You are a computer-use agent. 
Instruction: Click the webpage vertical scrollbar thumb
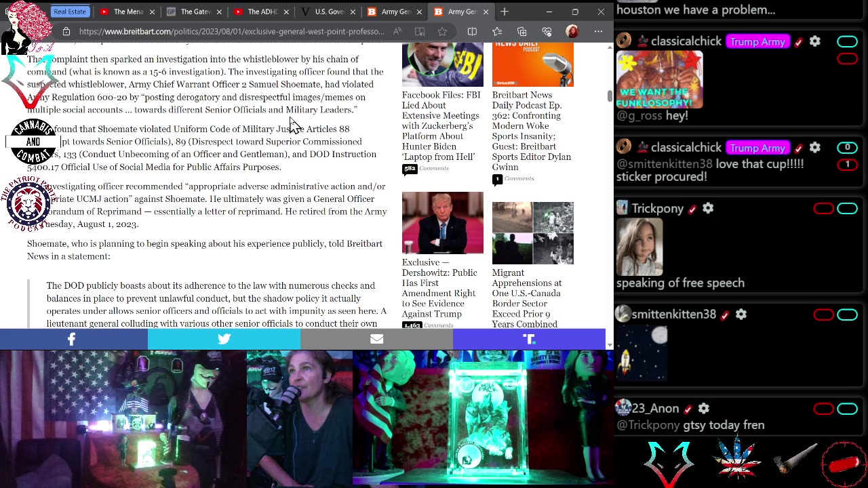[x=609, y=96]
